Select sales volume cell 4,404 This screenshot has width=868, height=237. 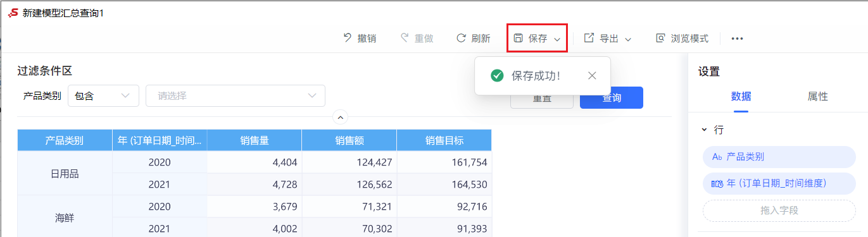pyautogui.click(x=254, y=162)
